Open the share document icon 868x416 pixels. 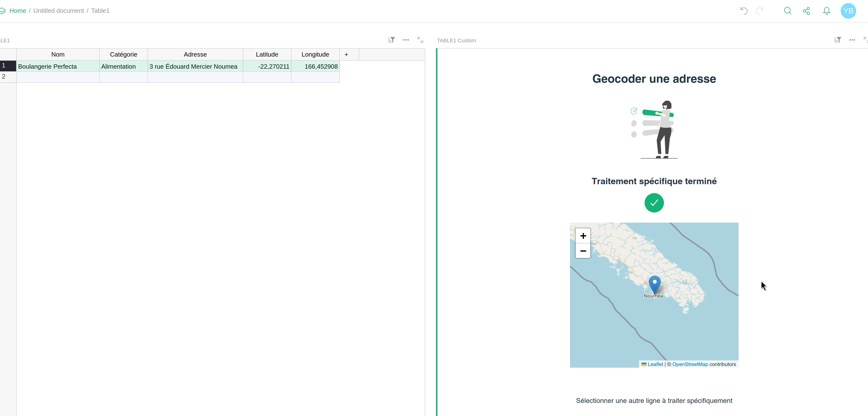(806, 11)
